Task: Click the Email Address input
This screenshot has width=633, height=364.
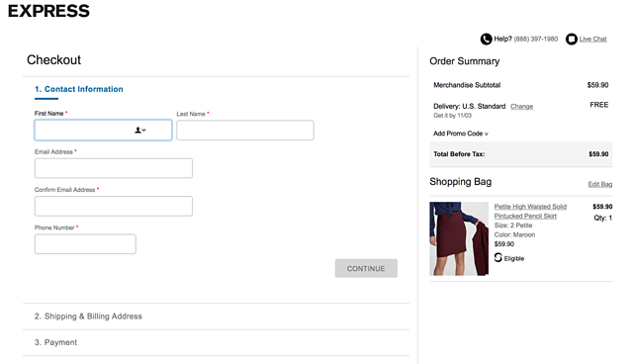Action: tap(114, 168)
